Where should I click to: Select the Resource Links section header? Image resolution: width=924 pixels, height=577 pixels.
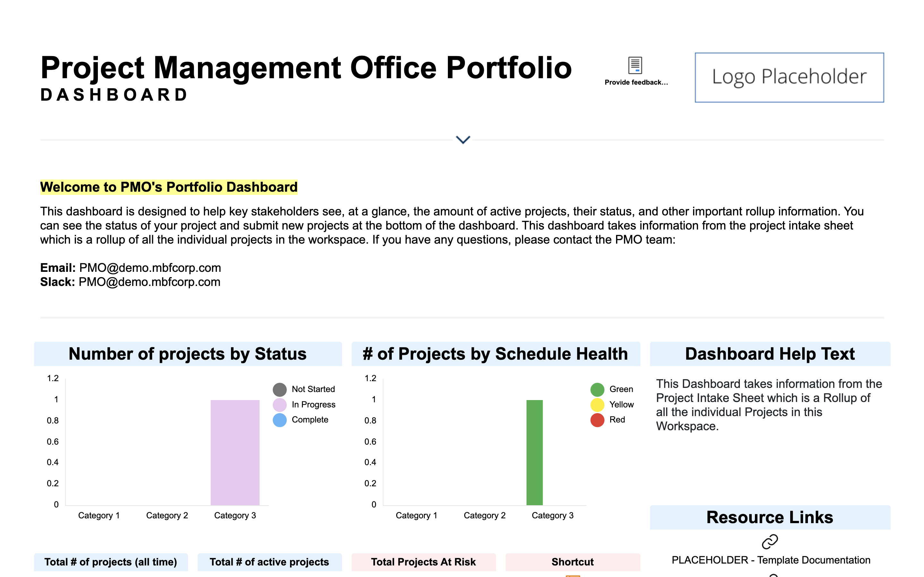[x=769, y=517]
